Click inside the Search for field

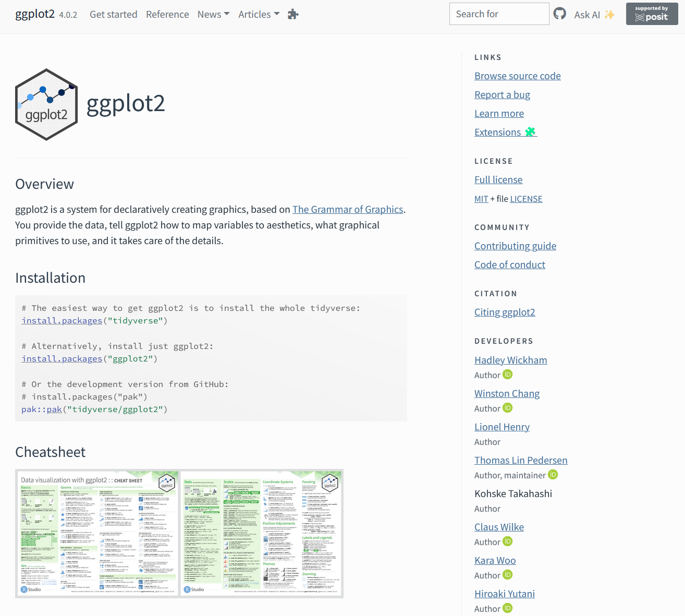[x=499, y=14]
